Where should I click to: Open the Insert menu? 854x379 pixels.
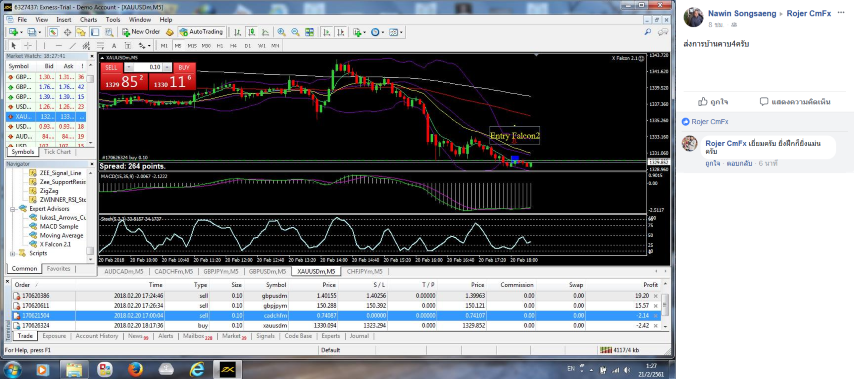64,20
